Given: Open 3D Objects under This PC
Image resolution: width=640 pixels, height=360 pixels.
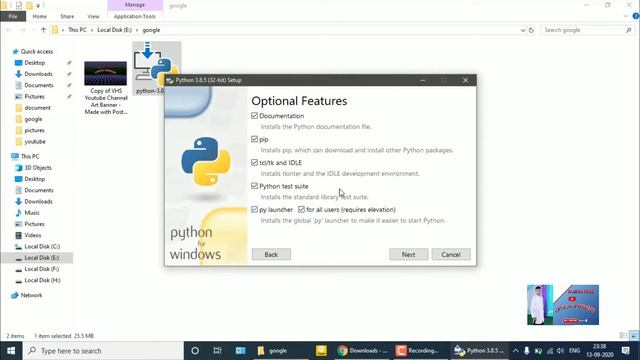Looking at the screenshot, I should (x=38, y=168).
